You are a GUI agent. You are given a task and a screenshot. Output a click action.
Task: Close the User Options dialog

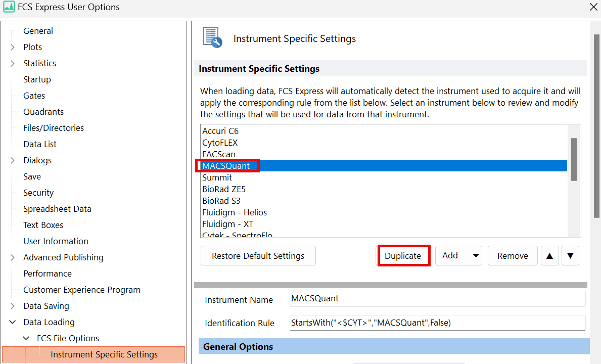pos(593,7)
